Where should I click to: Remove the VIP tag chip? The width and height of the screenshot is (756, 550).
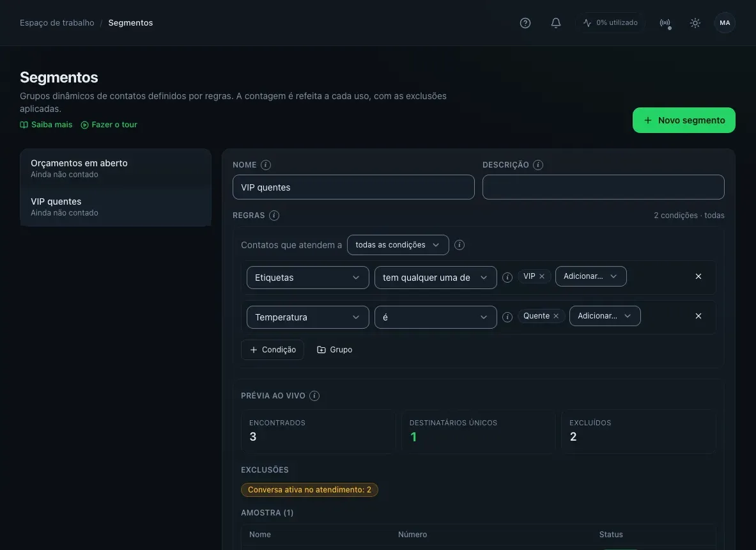click(x=542, y=276)
